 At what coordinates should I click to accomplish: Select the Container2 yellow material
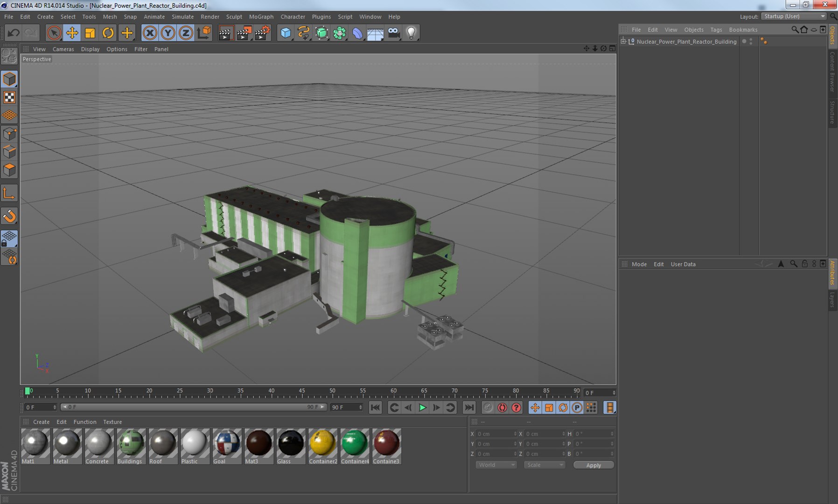pos(322,446)
